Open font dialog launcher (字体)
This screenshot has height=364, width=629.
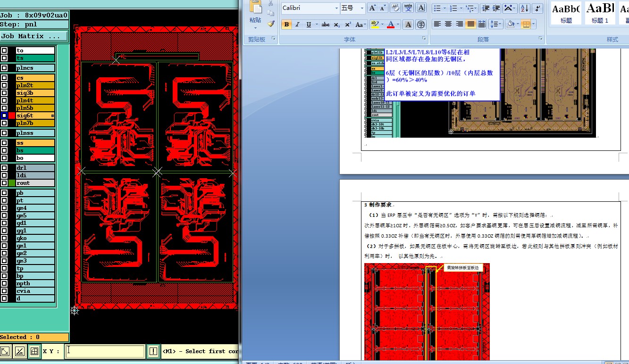tap(424, 39)
